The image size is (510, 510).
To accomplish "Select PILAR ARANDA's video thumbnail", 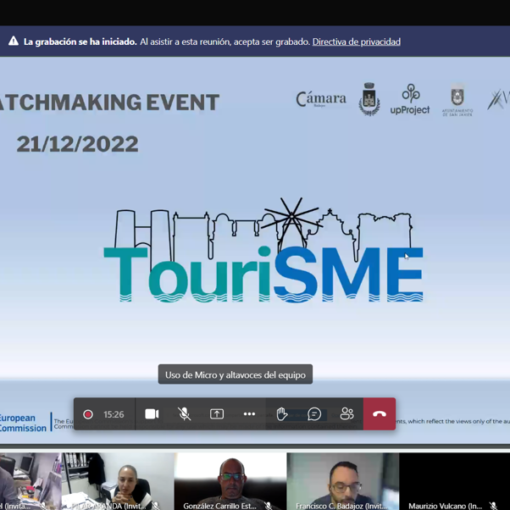I will pyautogui.click(x=118, y=481).
